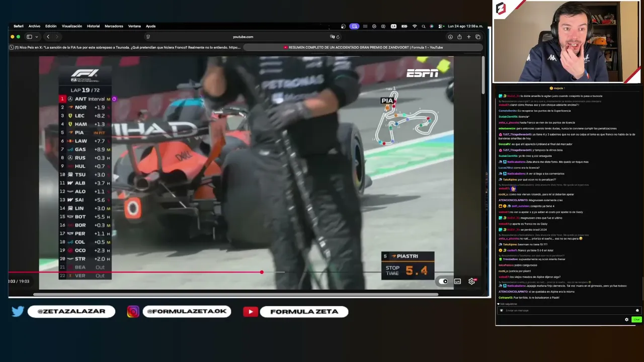Viewport: 644px width, 362px height.
Task: Click the YouTube video progress bar scrubber
Action: click(262, 272)
